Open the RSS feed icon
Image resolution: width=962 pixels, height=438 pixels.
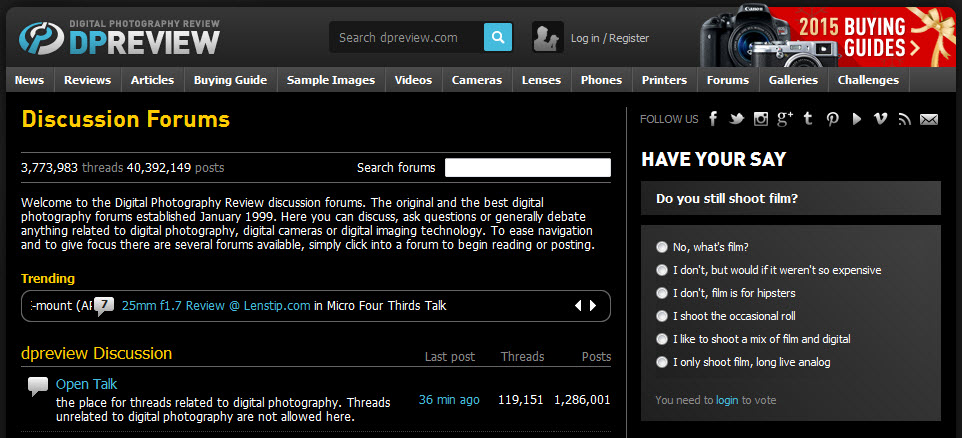[x=904, y=120]
